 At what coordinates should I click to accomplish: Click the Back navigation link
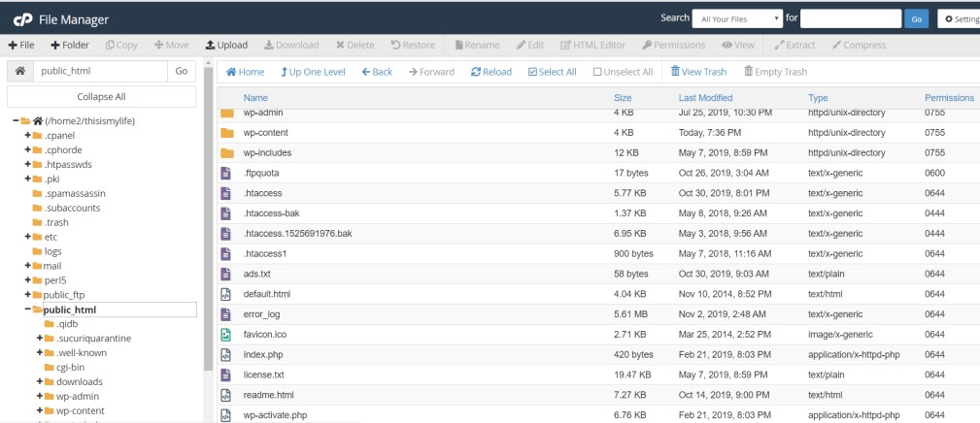coord(377,72)
